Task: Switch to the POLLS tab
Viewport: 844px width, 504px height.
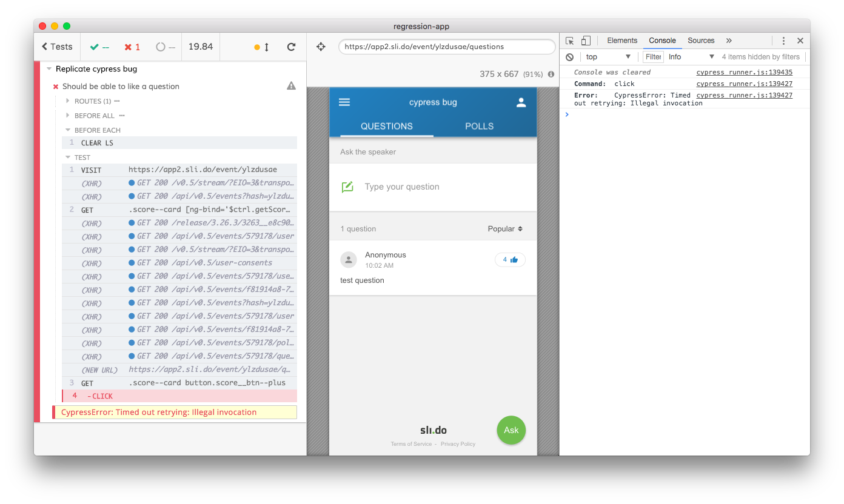Action: click(x=479, y=126)
